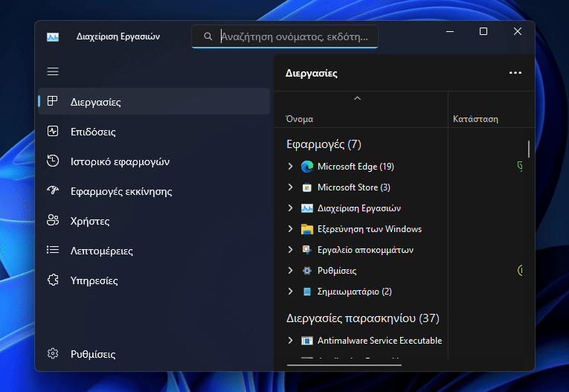Click the vertical scrollbar thumb
Image resolution: width=569 pixels, height=392 pixels.
click(529, 150)
